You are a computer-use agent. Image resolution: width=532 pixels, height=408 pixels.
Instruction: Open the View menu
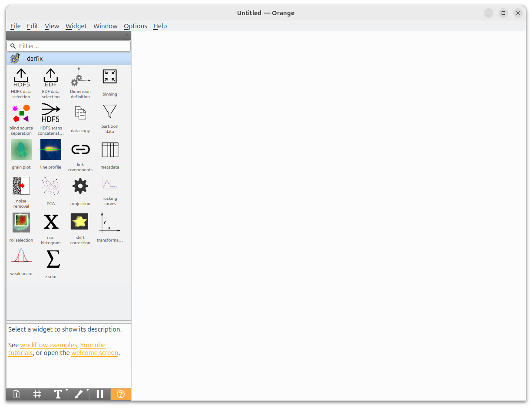(52, 26)
